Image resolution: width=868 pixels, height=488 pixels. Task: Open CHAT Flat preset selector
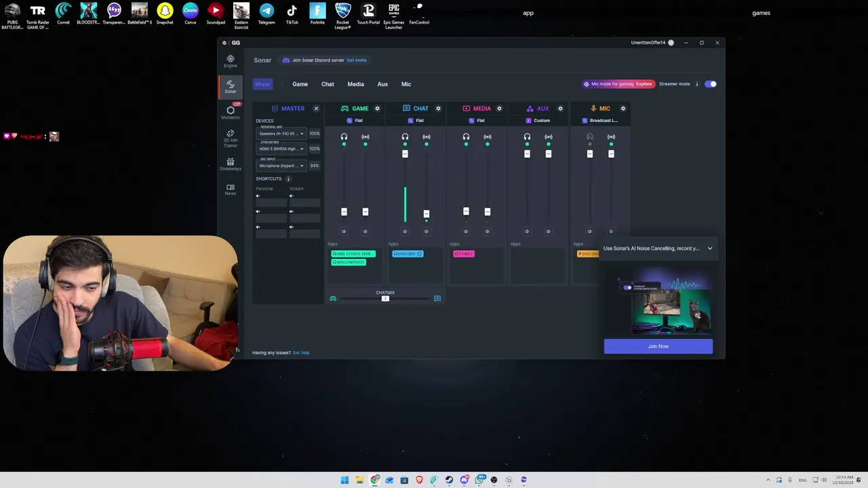pyautogui.click(x=416, y=121)
